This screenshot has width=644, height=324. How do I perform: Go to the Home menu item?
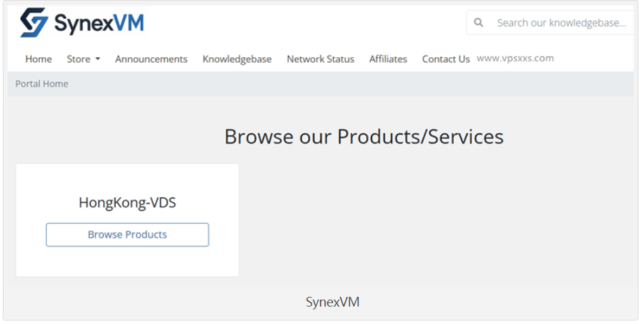pyautogui.click(x=38, y=59)
